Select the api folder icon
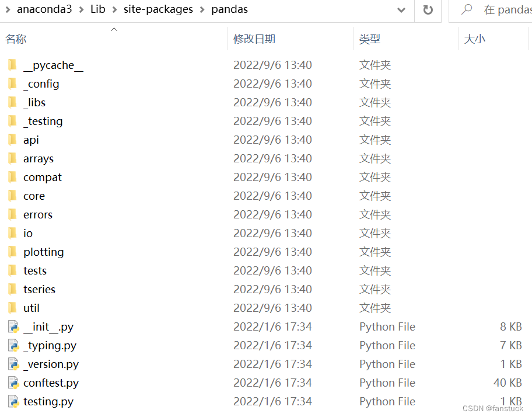532x417 pixels. coord(12,139)
